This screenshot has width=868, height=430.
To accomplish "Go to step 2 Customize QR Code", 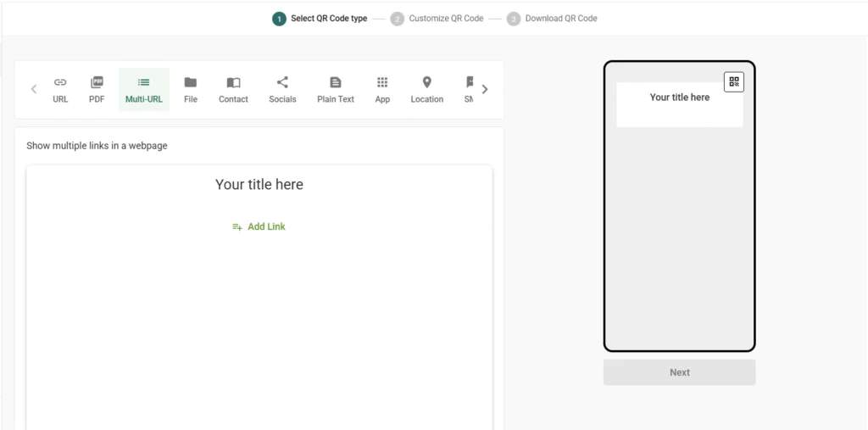I will click(437, 19).
